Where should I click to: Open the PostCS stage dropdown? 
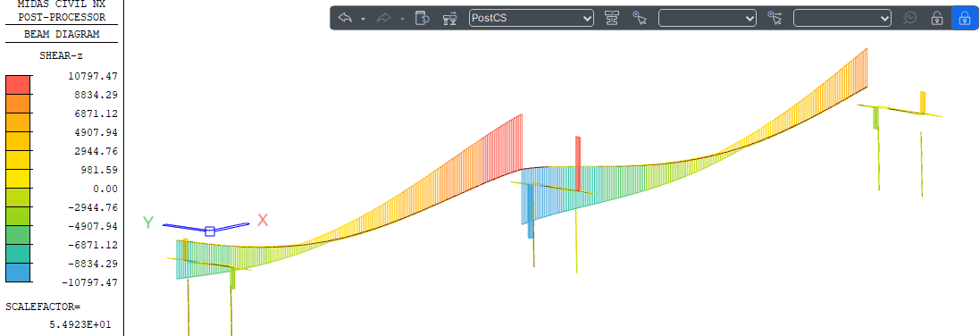[x=532, y=18]
